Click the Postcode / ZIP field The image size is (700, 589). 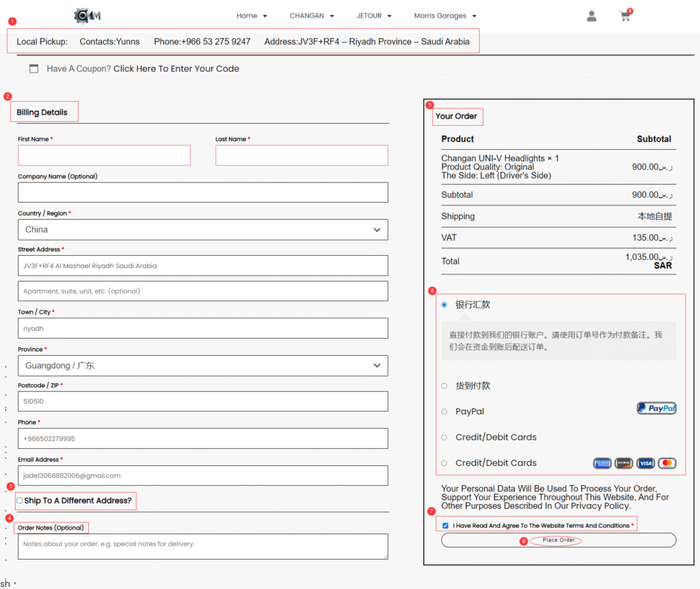[202, 402]
